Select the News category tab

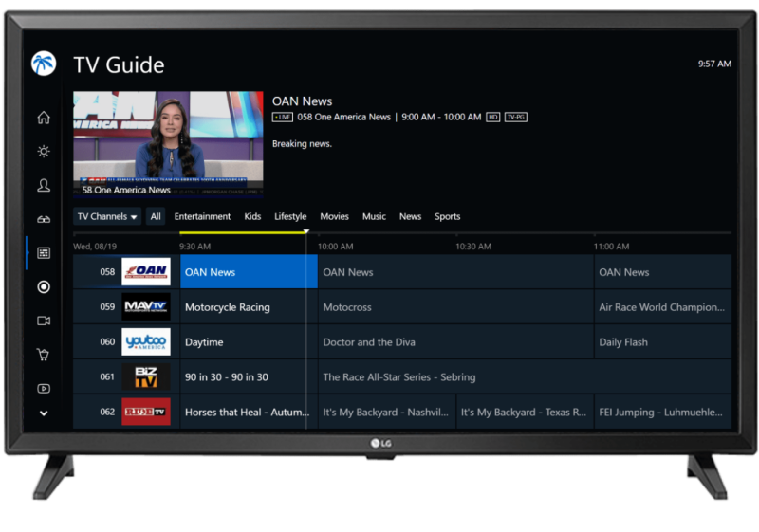[410, 216]
